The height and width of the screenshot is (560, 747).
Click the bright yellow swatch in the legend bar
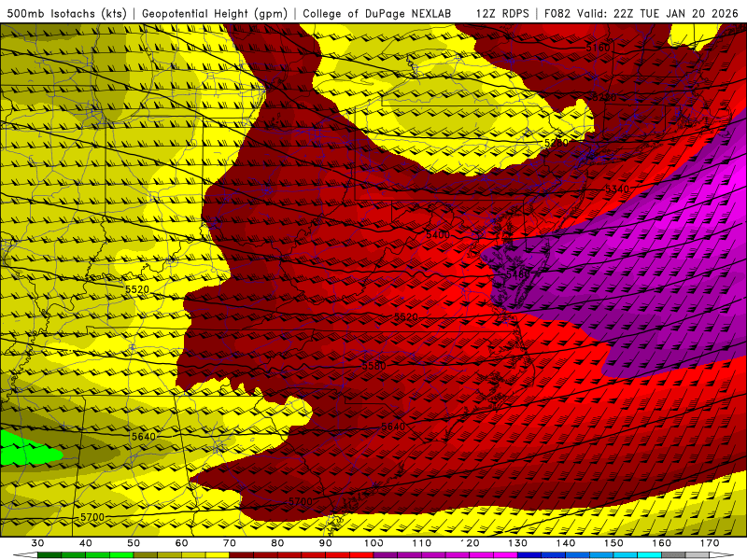218,553
